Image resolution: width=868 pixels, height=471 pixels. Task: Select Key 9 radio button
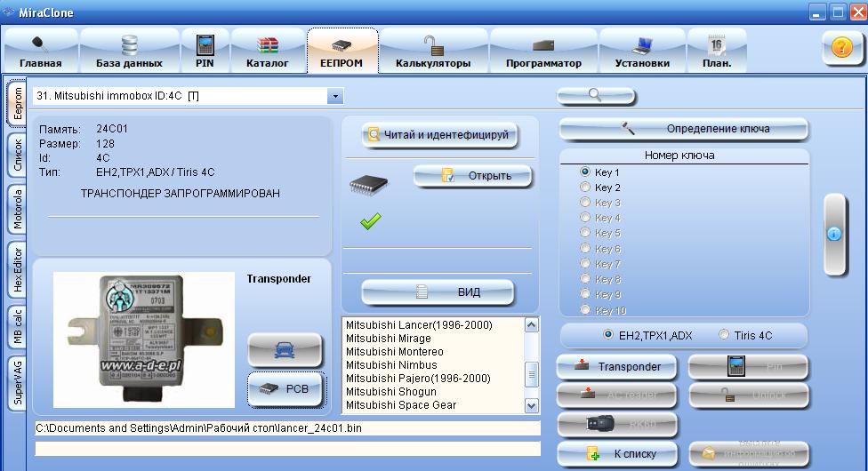585,294
